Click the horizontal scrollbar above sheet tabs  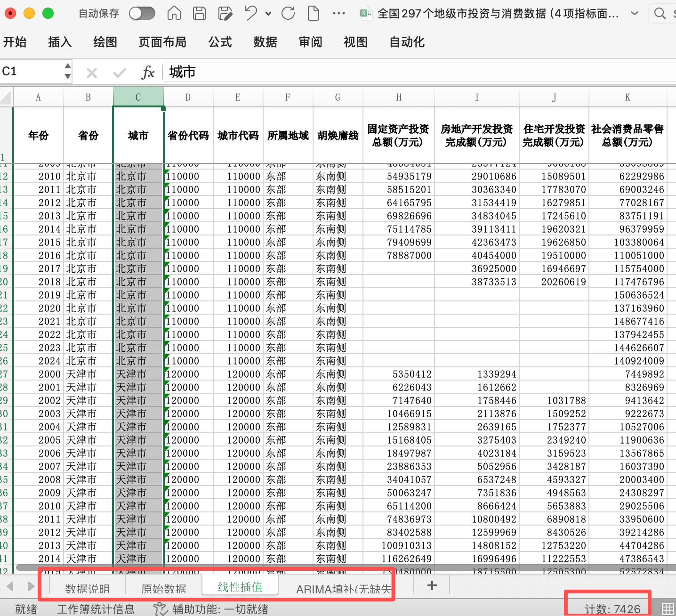346,568
